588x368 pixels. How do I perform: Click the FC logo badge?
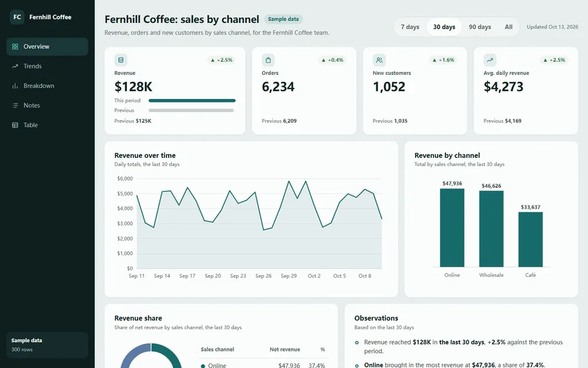17,17
